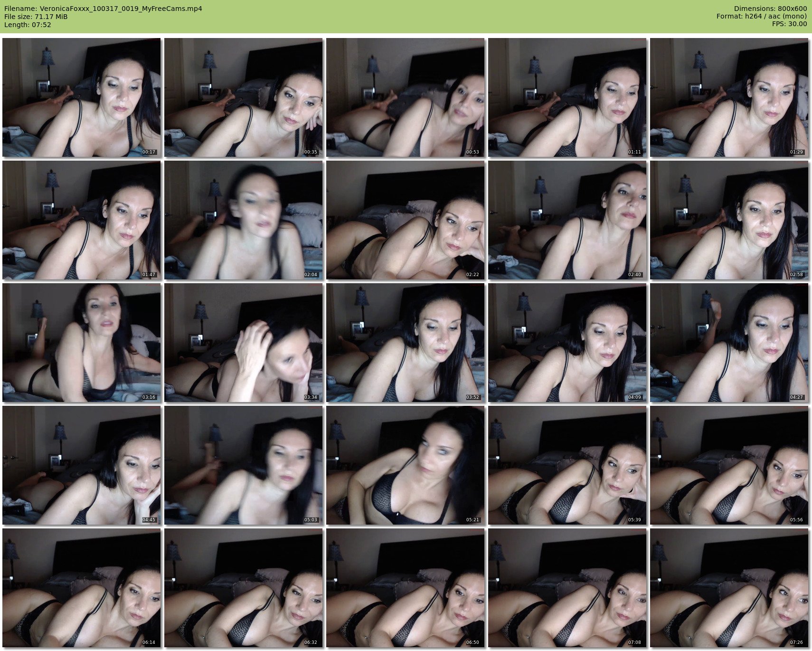Open the thumbnail marked 05:39
The image size is (812, 651).
[x=567, y=465]
